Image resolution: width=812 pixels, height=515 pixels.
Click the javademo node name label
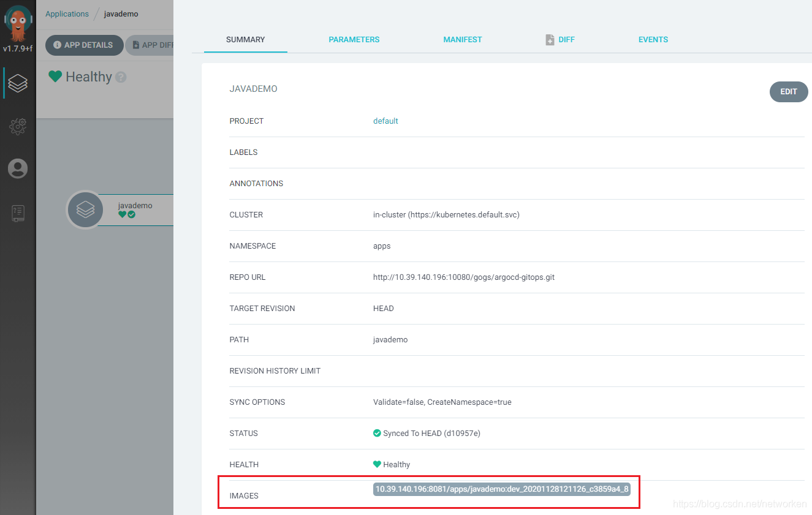click(x=135, y=206)
